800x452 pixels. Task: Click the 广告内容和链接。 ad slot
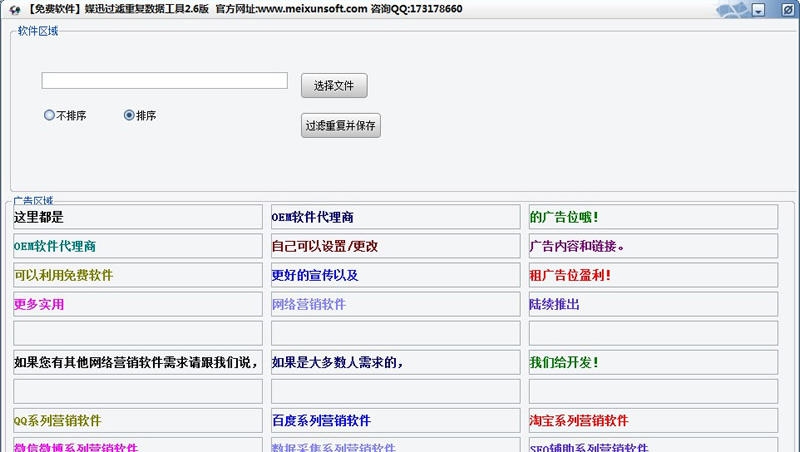click(653, 246)
